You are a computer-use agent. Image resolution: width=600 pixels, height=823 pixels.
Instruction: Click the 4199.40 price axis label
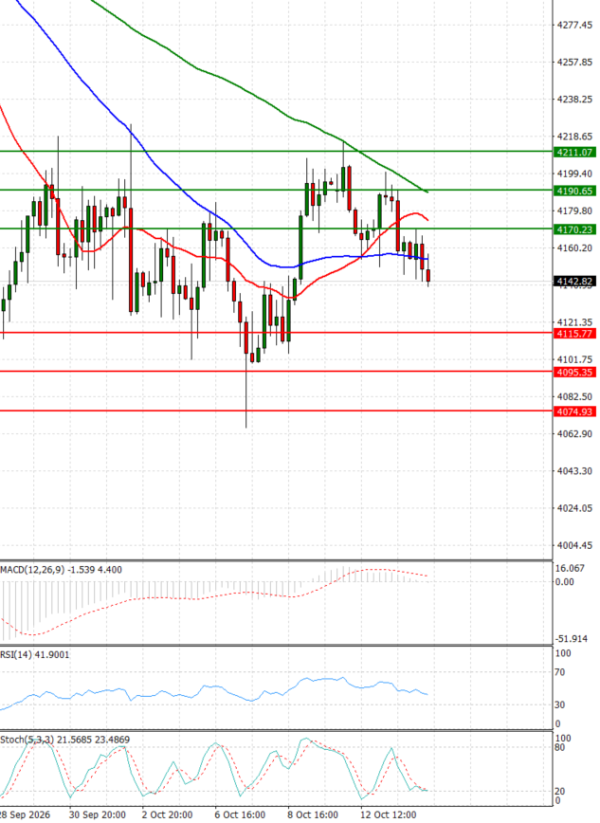[575, 174]
